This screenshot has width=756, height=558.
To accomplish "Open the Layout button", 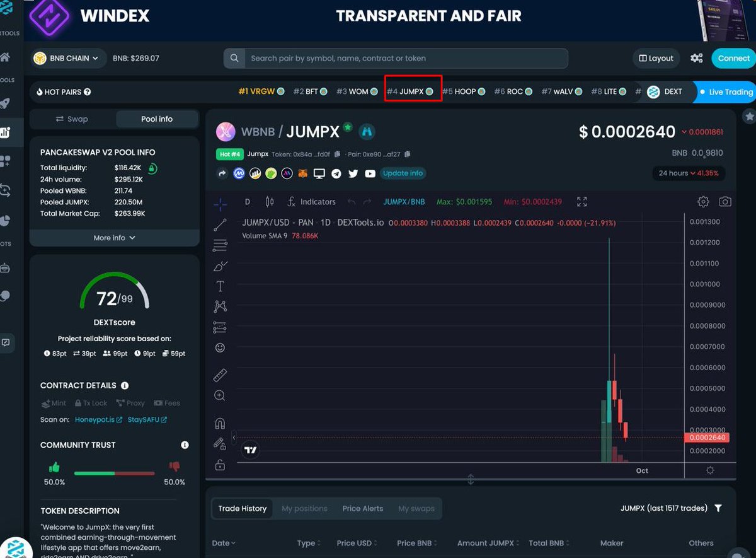I will click(x=656, y=58).
